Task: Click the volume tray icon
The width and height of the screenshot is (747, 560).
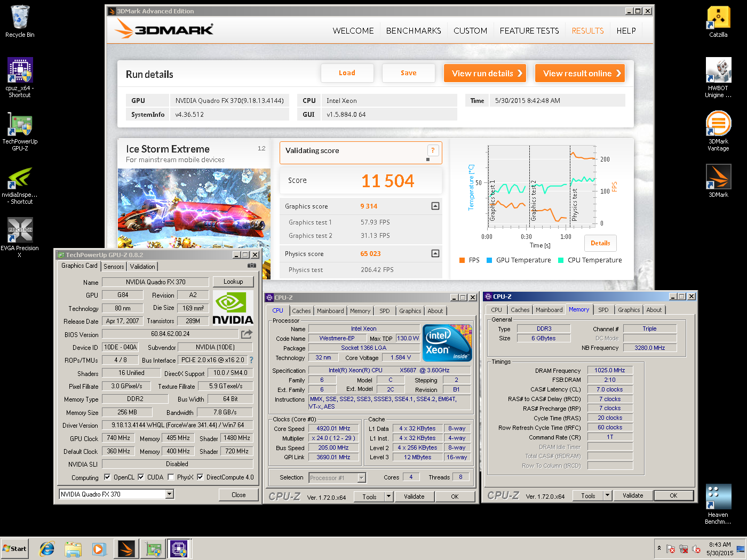Action: [696, 549]
